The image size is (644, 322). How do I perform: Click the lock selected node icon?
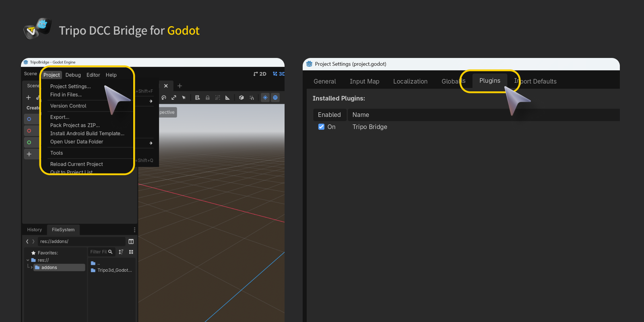point(208,98)
